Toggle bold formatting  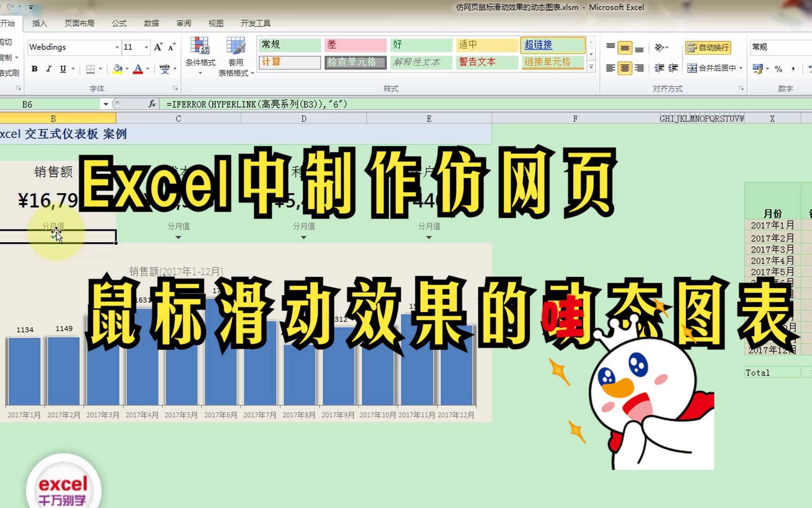pyautogui.click(x=34, y=69)
